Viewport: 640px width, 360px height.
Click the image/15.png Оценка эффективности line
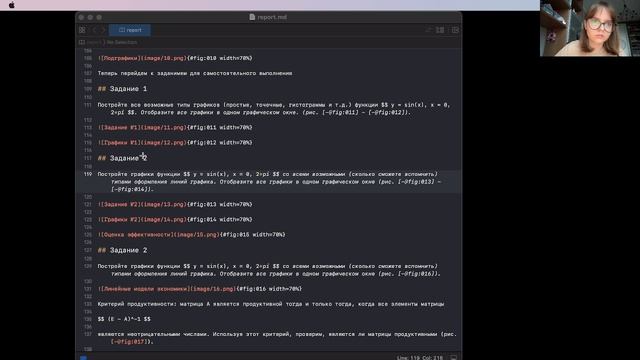pos(191,234)
